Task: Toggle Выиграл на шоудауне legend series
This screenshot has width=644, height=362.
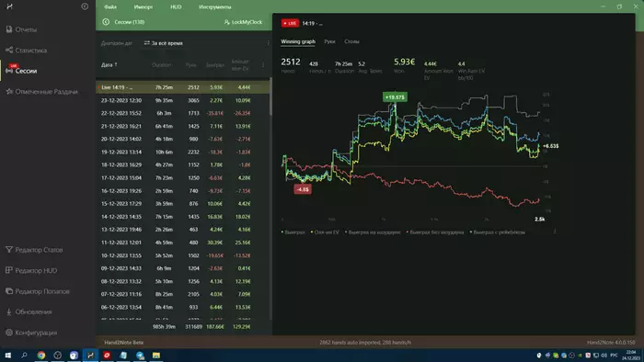Action: coord(373,232)
